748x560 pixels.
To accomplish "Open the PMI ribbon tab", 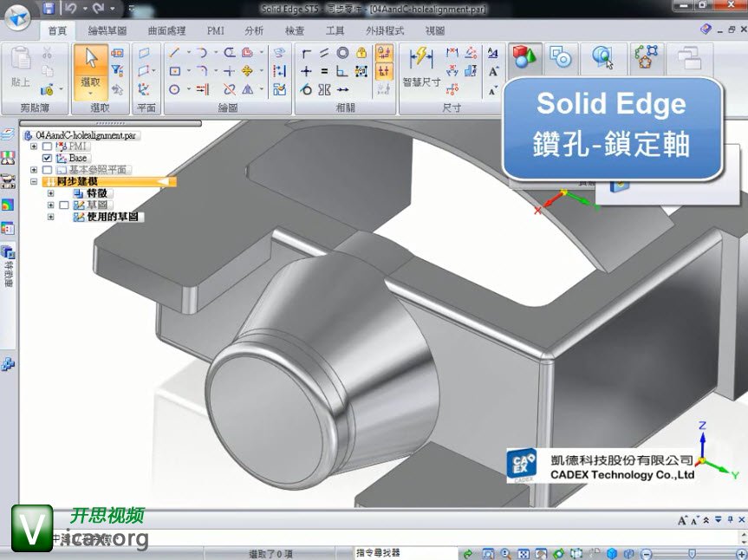I will tap(216, 31).
